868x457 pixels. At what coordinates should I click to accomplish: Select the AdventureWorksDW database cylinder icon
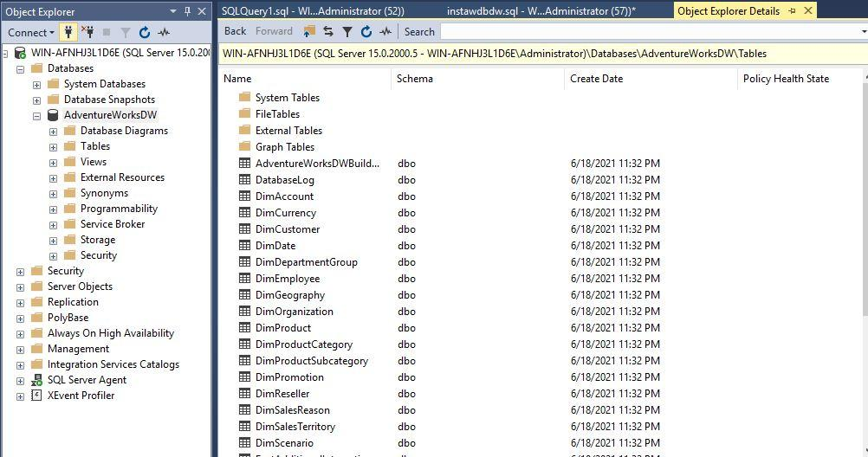point(53,115)
